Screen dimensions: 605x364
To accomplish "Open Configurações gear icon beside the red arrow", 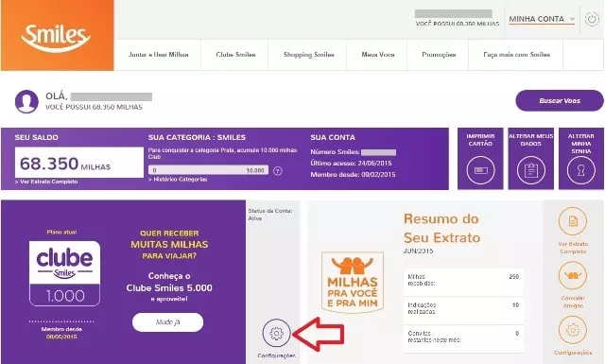I will pyautogui.click(x=276, y=333).
